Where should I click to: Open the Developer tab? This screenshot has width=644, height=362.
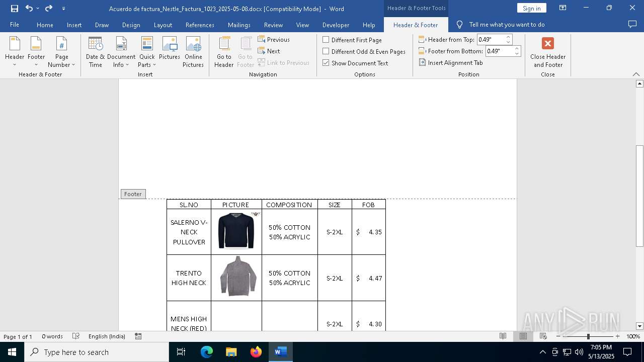[x=336, y=25]
